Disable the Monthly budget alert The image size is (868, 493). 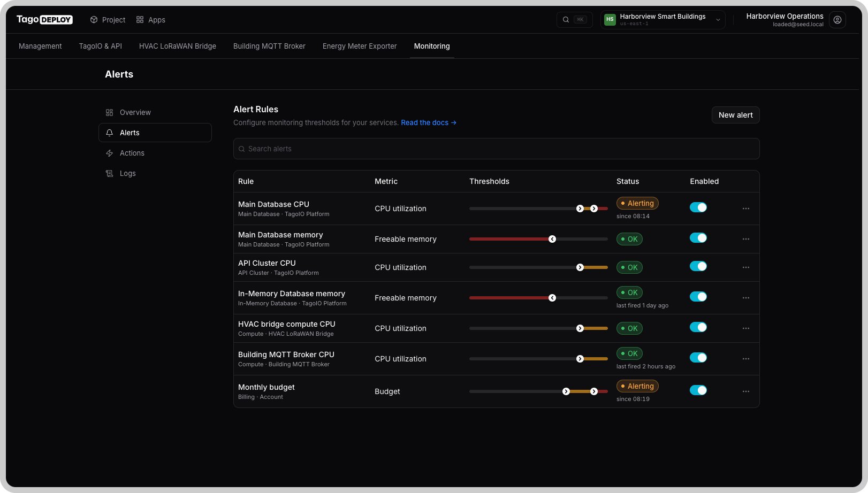[x=698, y=390]
